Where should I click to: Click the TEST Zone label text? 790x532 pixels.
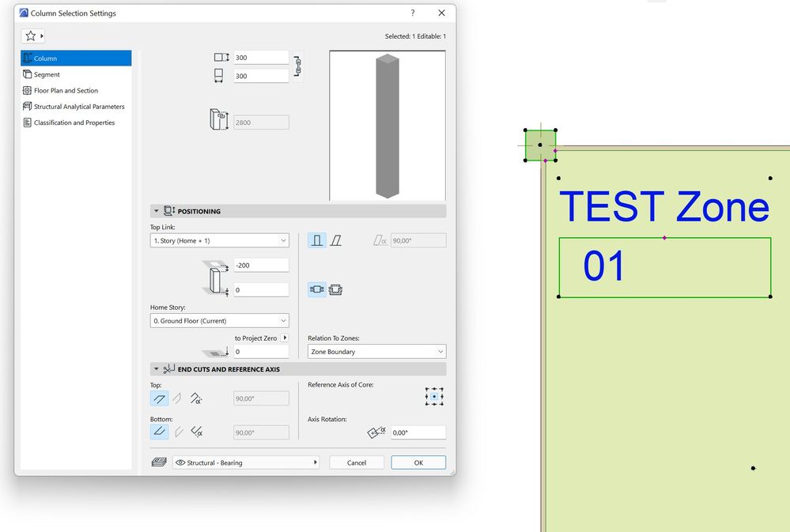(664, 206)
